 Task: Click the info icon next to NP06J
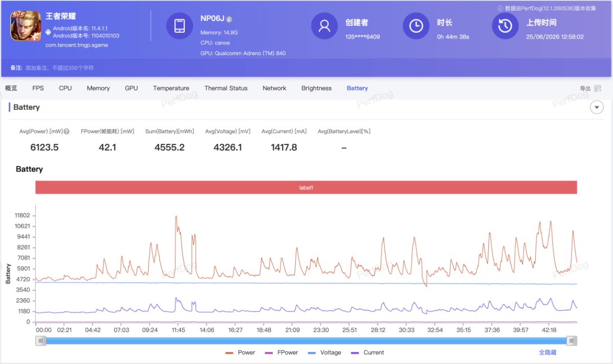click(x=229, y=19)
